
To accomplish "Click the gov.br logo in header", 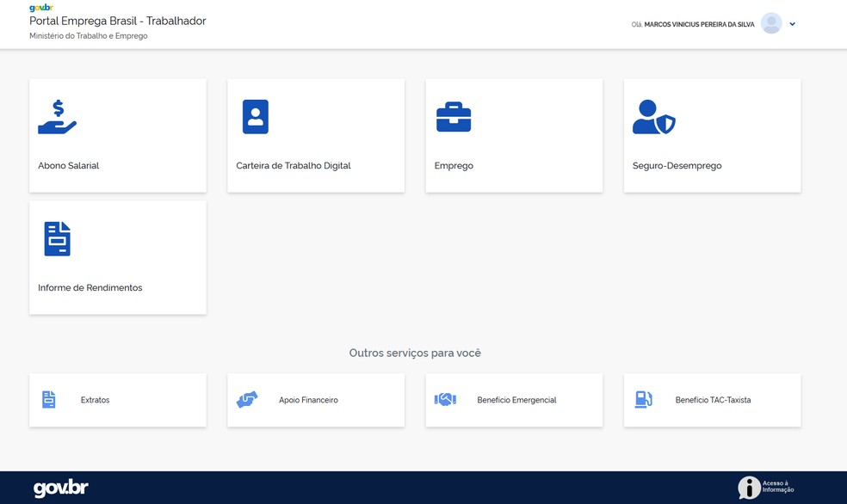I will (x=40, y=8).
